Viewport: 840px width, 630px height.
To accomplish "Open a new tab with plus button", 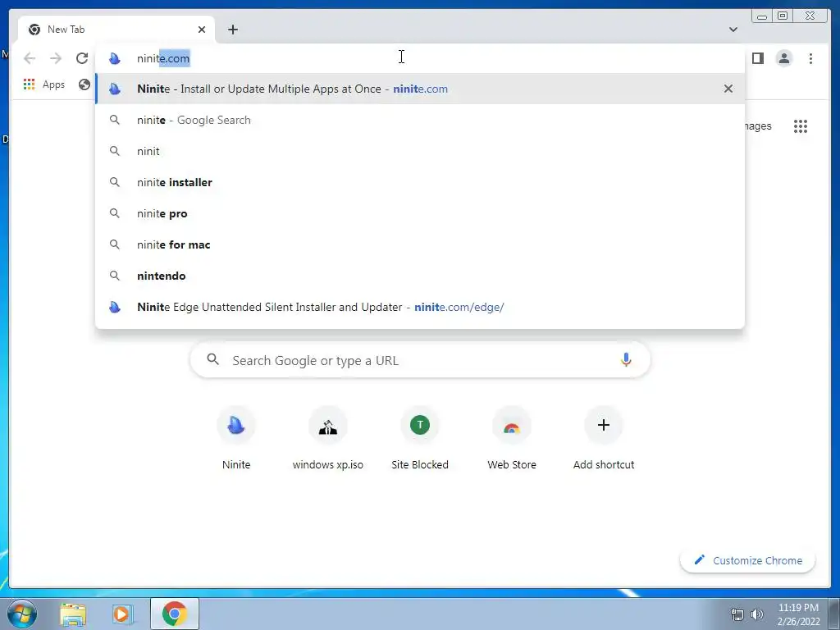I will (232, 30).
